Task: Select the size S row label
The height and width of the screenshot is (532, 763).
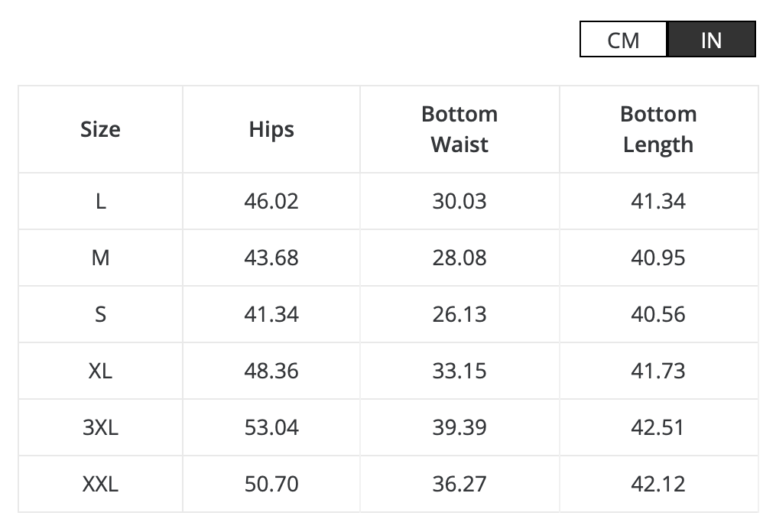Action: click(x=100, y=314)
